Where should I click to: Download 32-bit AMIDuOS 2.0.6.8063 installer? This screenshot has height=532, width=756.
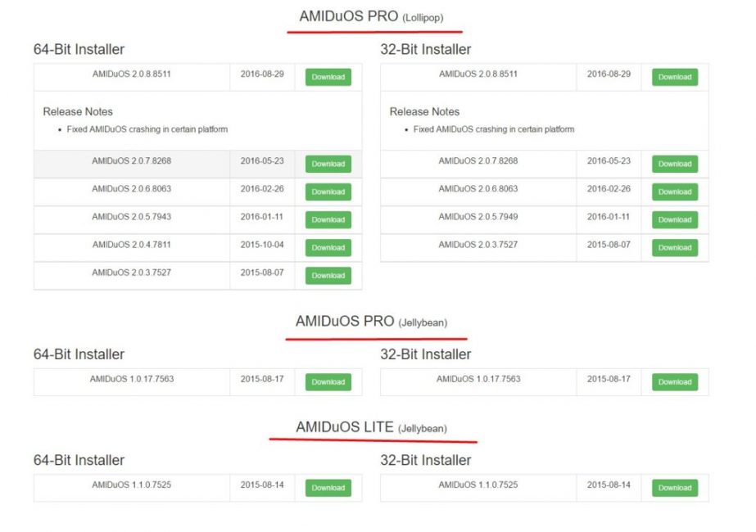click(675, 192)
